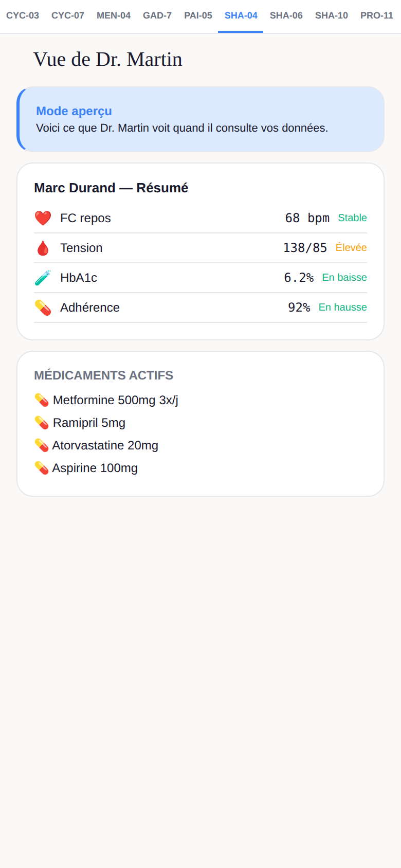
Task: Click the pill icon next to Aspirine
Action: pyautogui.click(x=42, y=468)
